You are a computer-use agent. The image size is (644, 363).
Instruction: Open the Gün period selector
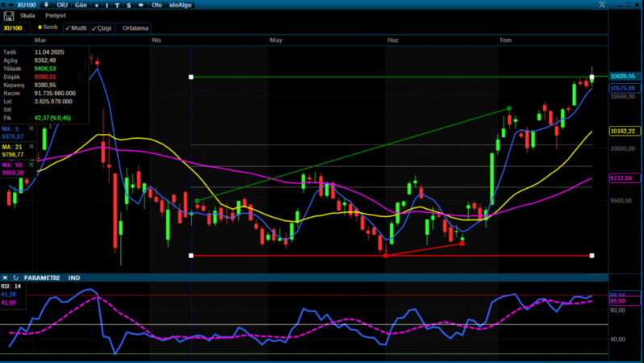point(81,5)
